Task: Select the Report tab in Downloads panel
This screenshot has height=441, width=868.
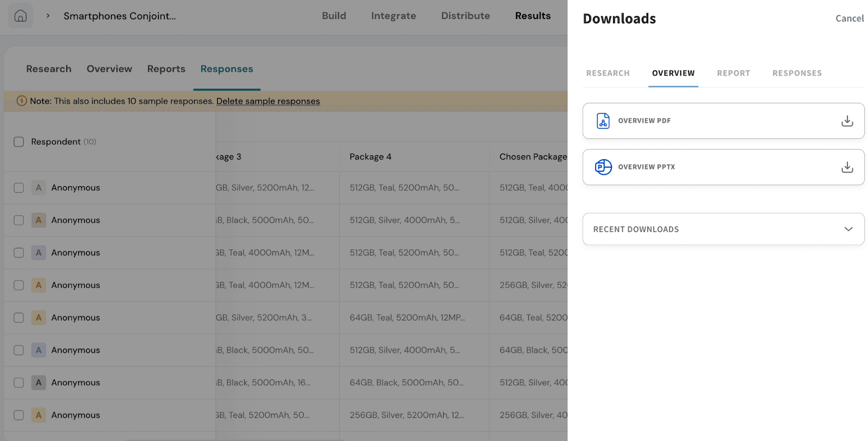Action: (x=733, y=73)
